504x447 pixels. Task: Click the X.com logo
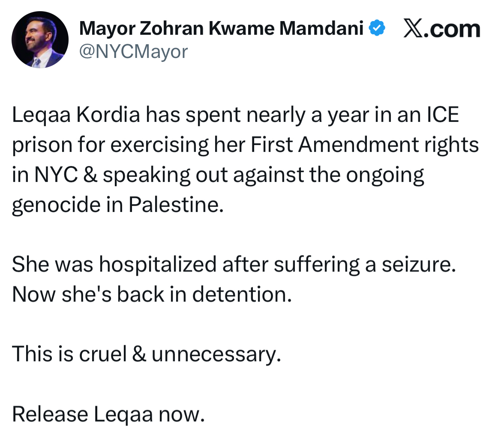click(x=442, y=29)
